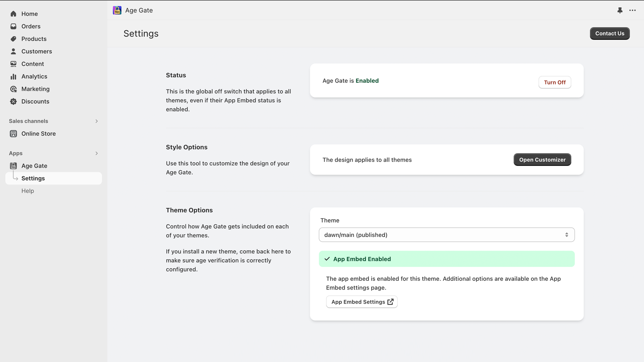Open the theme selection dropdown
The width and height of the screenshot is (644, 362).
446,234
